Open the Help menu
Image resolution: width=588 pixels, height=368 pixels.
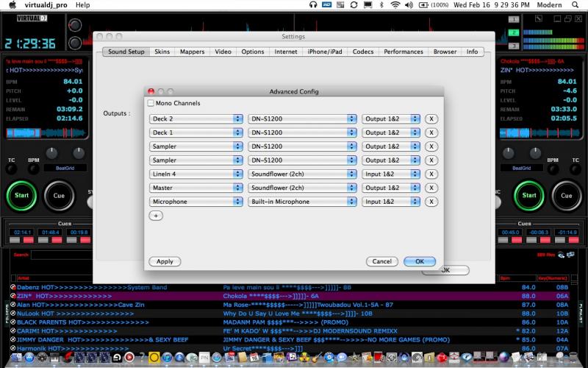click(83, 5)
